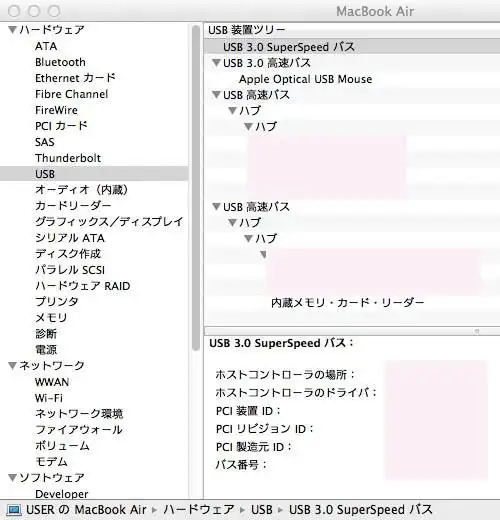Click the ホストコントローラの場所 label
Image resolution: width=500 pixels, height=520 pixels.
pos(285,375)
